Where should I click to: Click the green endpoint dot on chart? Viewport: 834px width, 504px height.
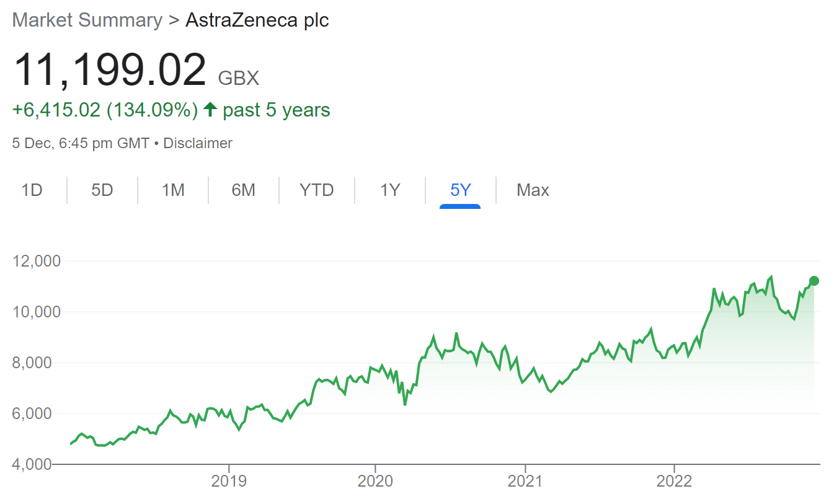(814, 281)
